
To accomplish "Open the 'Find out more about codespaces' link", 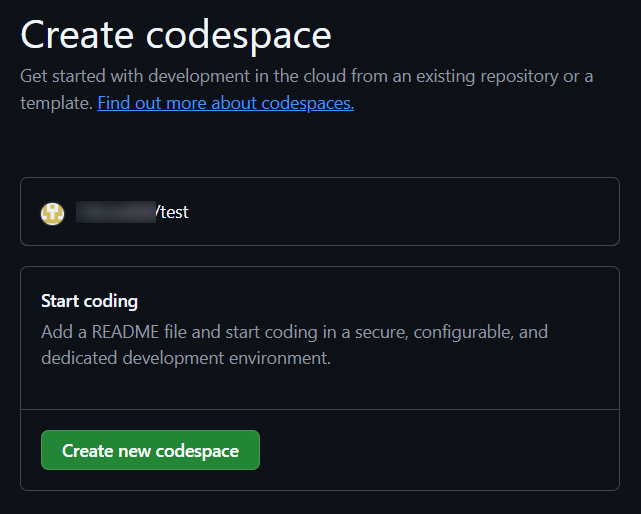I will [x=225, y=103].
